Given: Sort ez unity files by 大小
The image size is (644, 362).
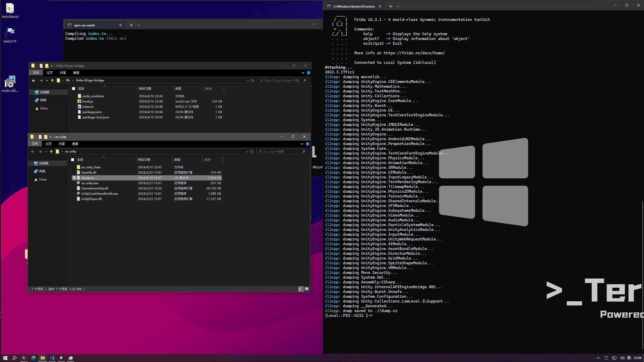Looking at the screenshot, I should (213, 160).
